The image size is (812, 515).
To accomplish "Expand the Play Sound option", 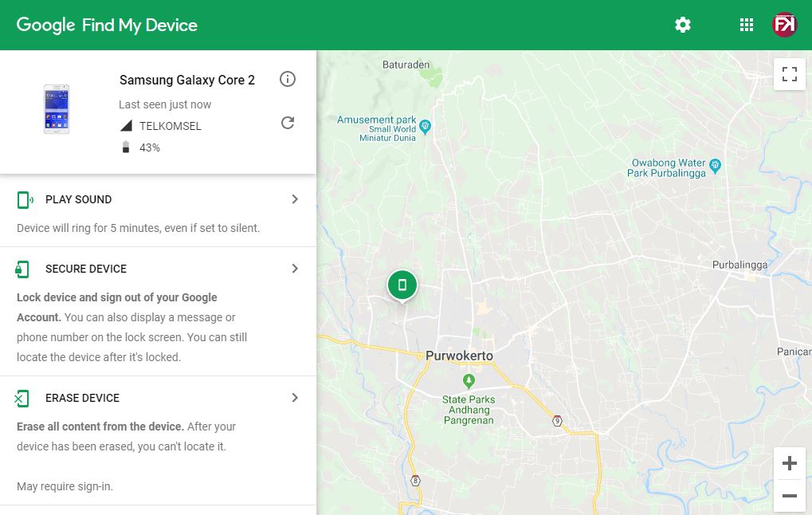I will click(295, 199).
